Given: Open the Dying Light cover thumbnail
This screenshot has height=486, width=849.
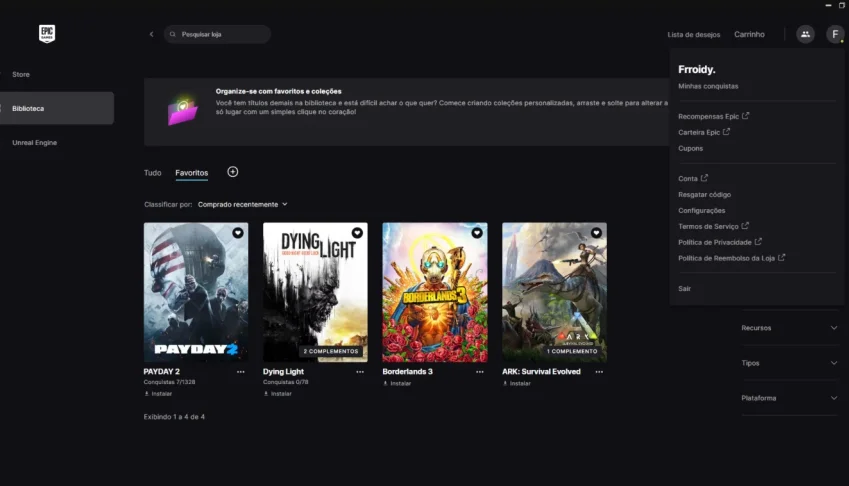Looking at the screenshot, I should [x=315, y=292].
